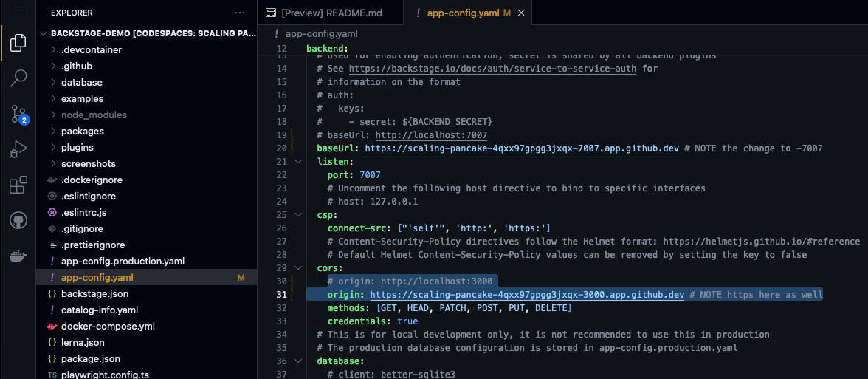This screenshot has width=868, height=379.
Task: Fold the database: block at line 36
Action: (298, 361)
